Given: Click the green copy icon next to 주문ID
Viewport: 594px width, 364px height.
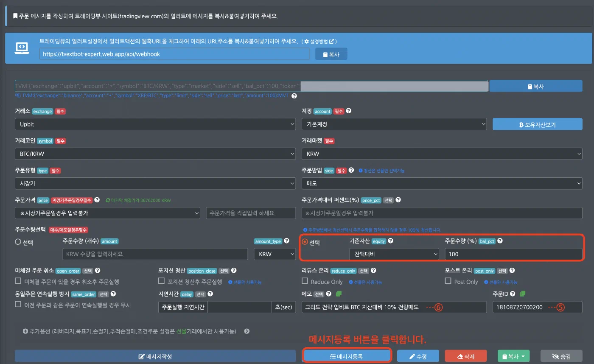Looking at the screenshot, I should (x=523, y=294).
